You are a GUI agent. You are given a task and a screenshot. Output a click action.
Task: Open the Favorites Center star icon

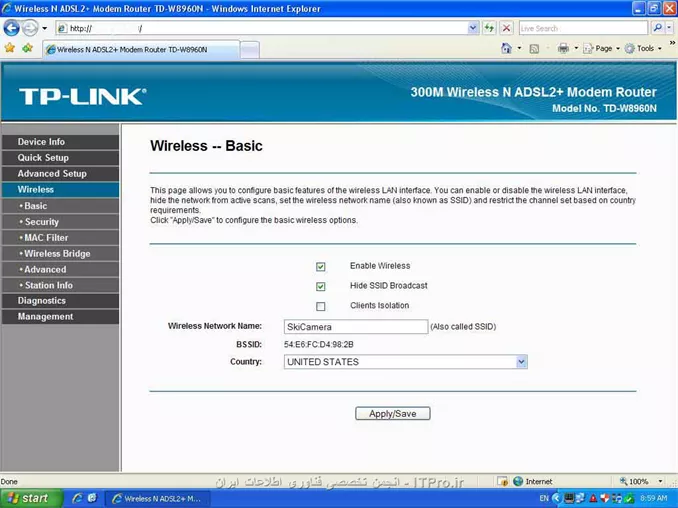coord(10,48)
